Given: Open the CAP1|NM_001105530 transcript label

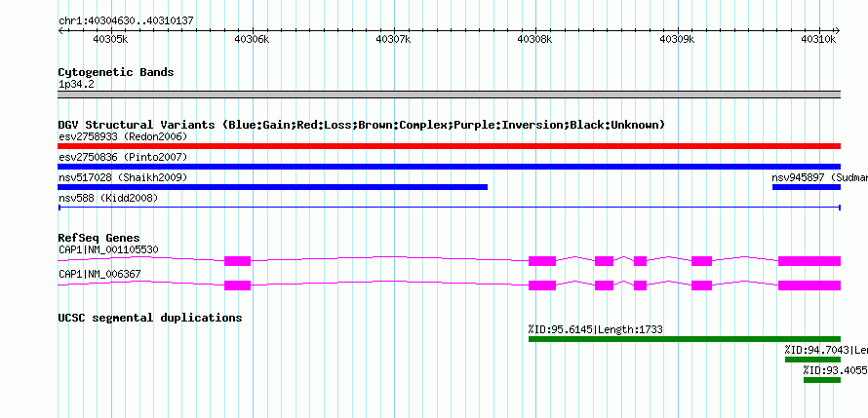Looking at the screenshot, I should click(x=108, y=249).
